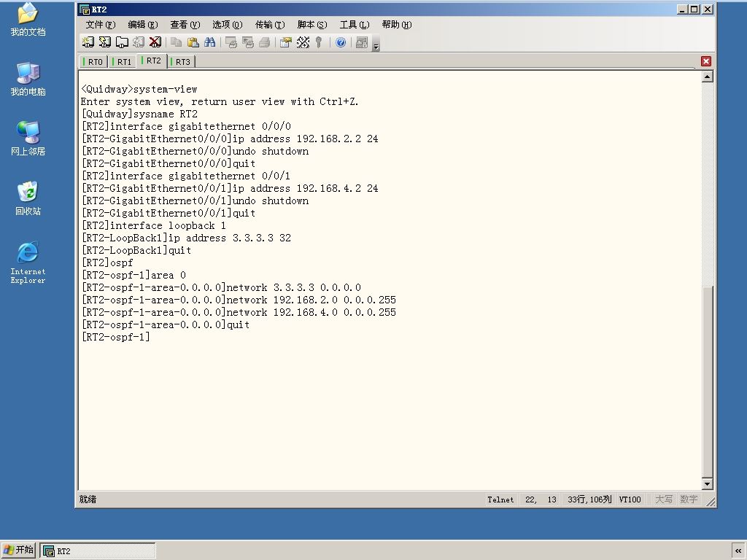Click the 开始 Start button
747x560 pixels.
click(18, 550)
